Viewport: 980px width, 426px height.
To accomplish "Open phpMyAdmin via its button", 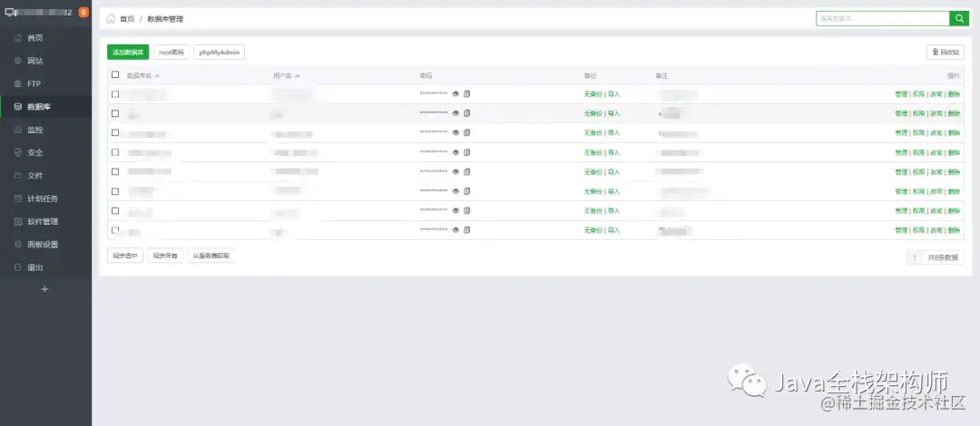I will [219, 53].
